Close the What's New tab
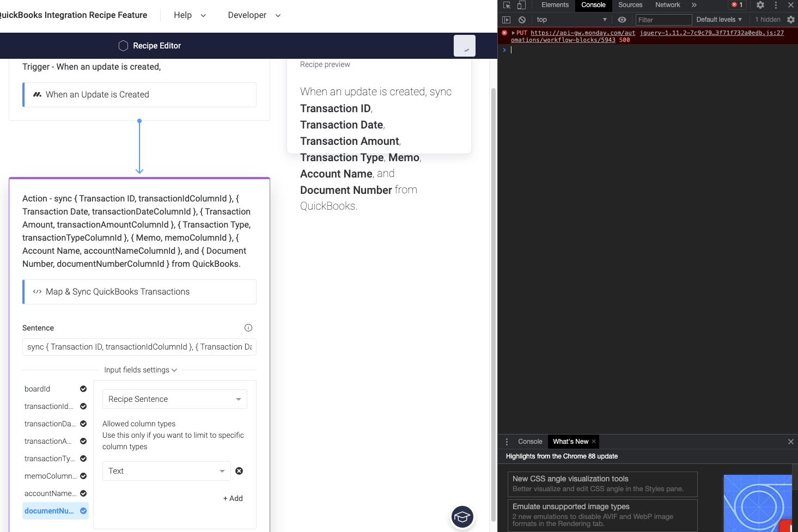 pos(594,442)
